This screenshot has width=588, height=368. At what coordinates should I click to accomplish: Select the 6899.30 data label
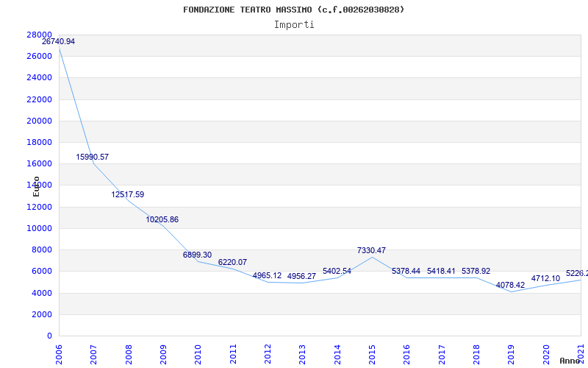pyautogui.click(x=197, y=255)
